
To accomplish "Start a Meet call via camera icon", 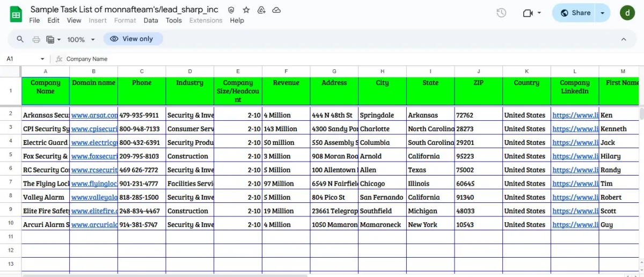I will click(x=528, y=13).
